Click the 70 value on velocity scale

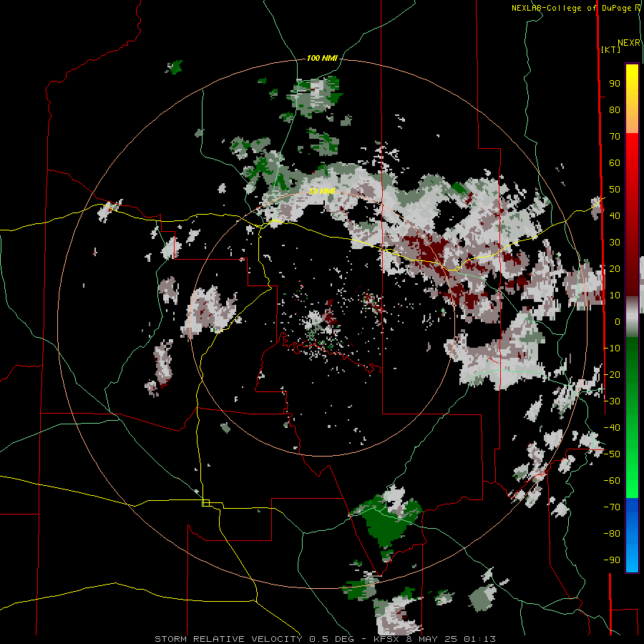click(615, 137)
